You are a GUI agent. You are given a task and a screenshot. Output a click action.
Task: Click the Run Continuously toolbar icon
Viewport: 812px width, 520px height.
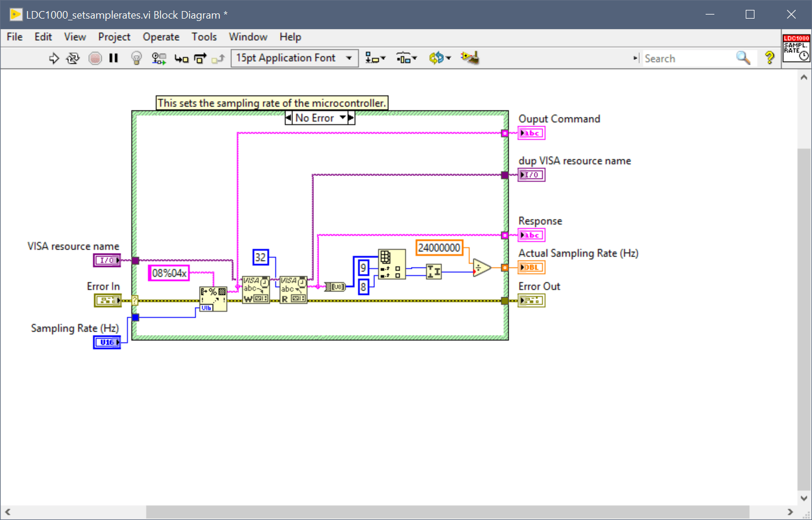pos(71,58)
